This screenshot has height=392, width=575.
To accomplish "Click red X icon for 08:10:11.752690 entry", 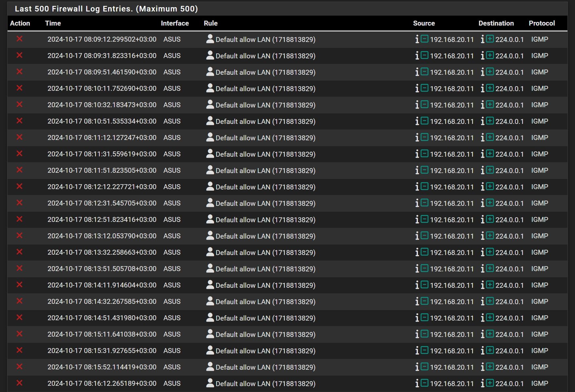I will 20,88.
